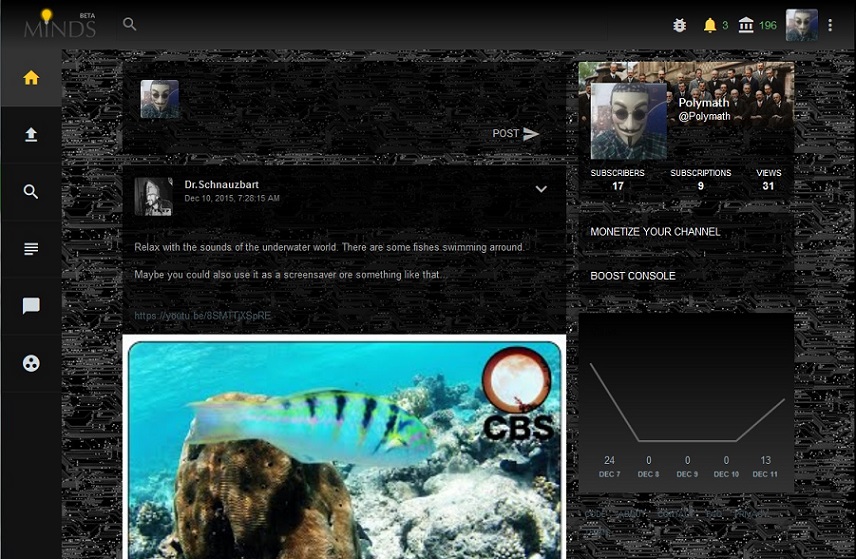The height and width of the screenshot is (559, 856).
Task: Open the youtu.be video link
Action: 203,316
